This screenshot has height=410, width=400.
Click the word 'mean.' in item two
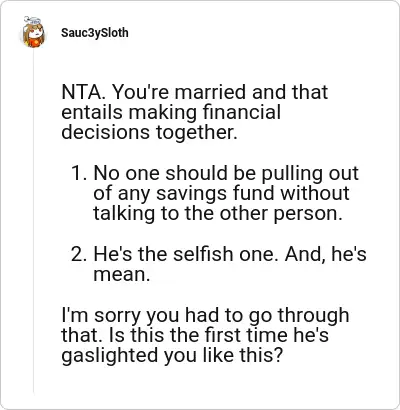[122, 275]
